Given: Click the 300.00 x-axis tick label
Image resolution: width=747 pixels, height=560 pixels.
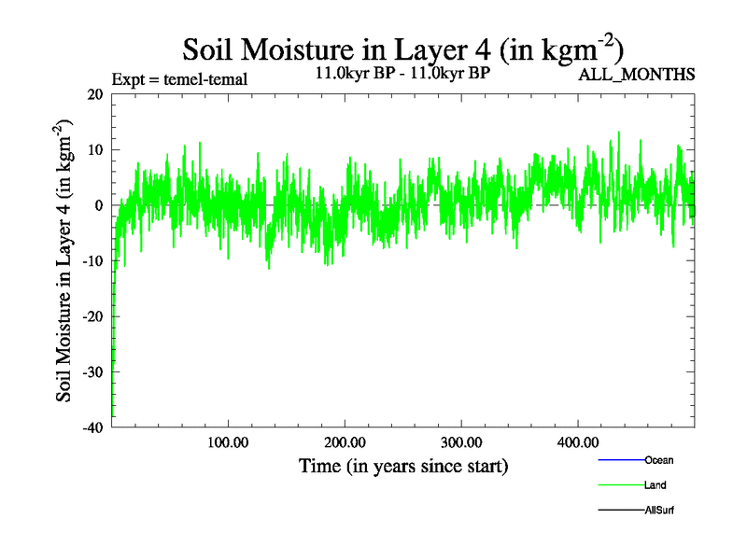Looking at the screenshot, I should tap(460, 441).
